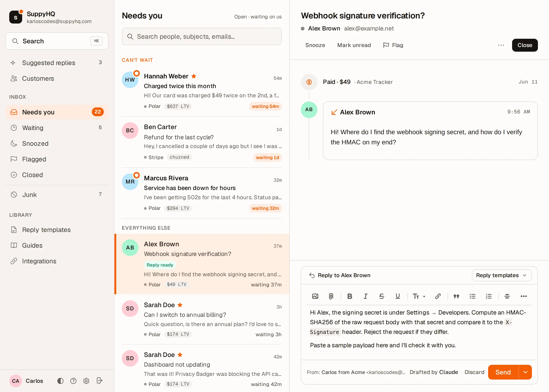This screenshot has height=392, width=549.
Task: Toggle bold formatting in the reply editor
Action: (x=349, y=296)
